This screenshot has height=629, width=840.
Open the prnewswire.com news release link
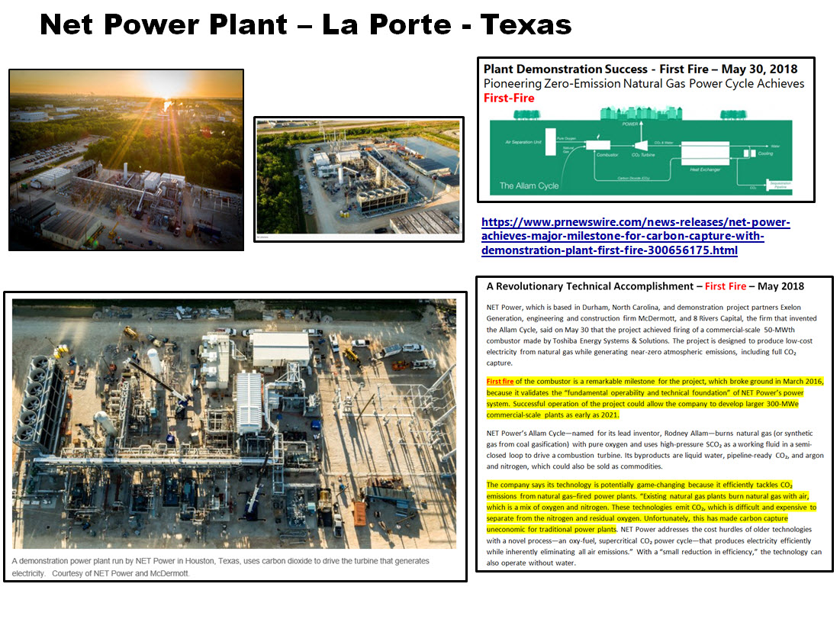(x=636, y=237)
